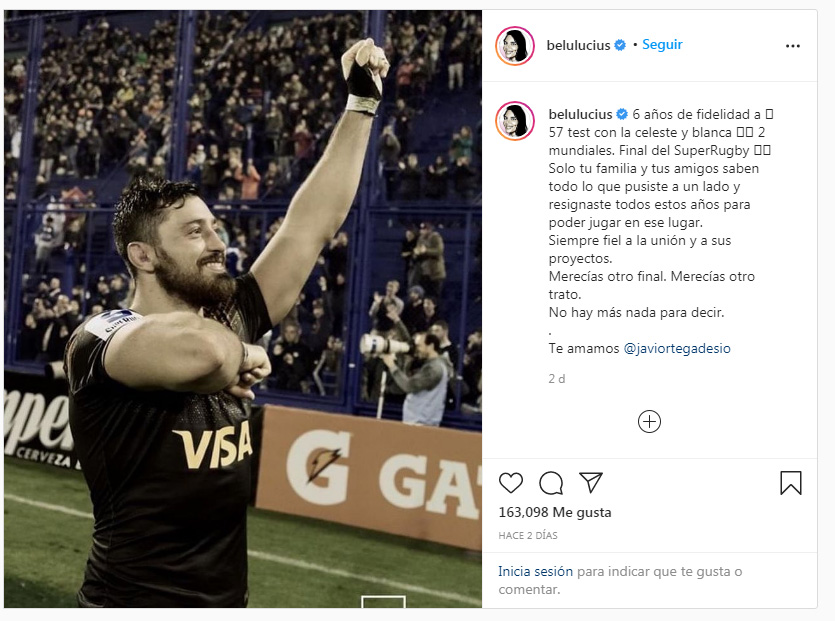Click the verified badge next to header username

(620, 45)
